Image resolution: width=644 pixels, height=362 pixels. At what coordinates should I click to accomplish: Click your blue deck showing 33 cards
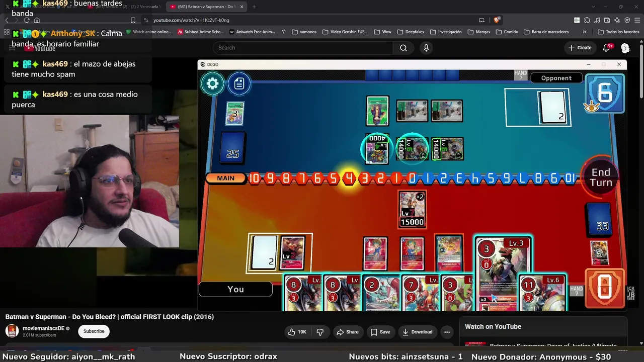[x=599, y=219]
